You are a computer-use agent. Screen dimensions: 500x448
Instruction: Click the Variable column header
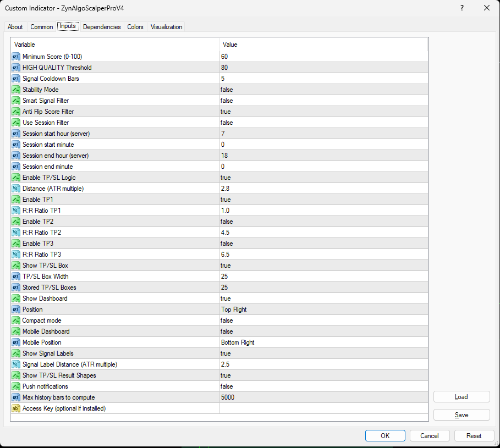pyautogui.click(x=115, y=45)
